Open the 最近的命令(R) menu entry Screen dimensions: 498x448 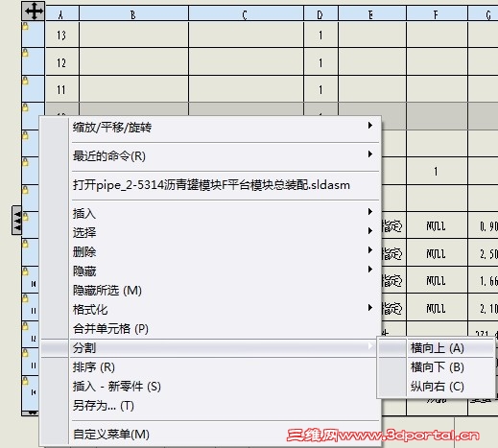[210, 156]
